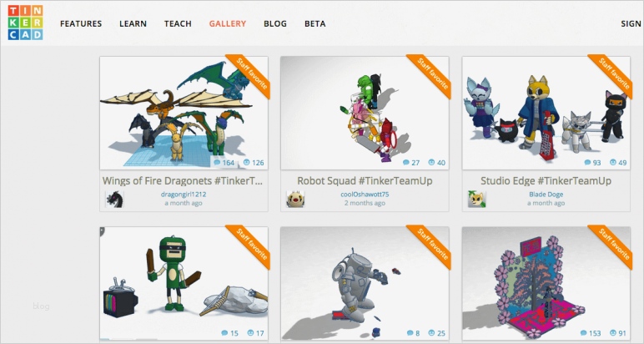Click the like icon showing 126

[247, 163]
